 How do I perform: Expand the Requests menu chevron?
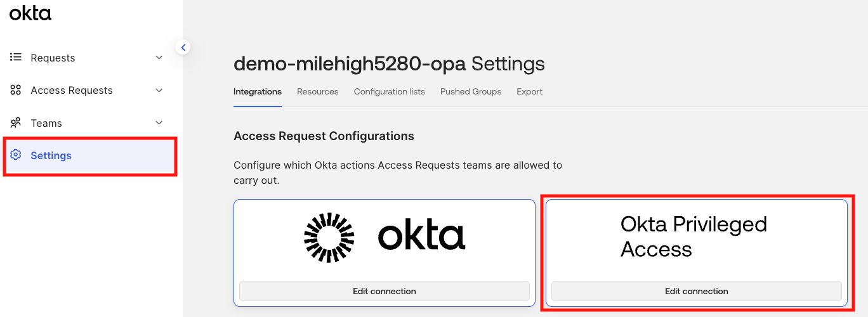point(159,58)
